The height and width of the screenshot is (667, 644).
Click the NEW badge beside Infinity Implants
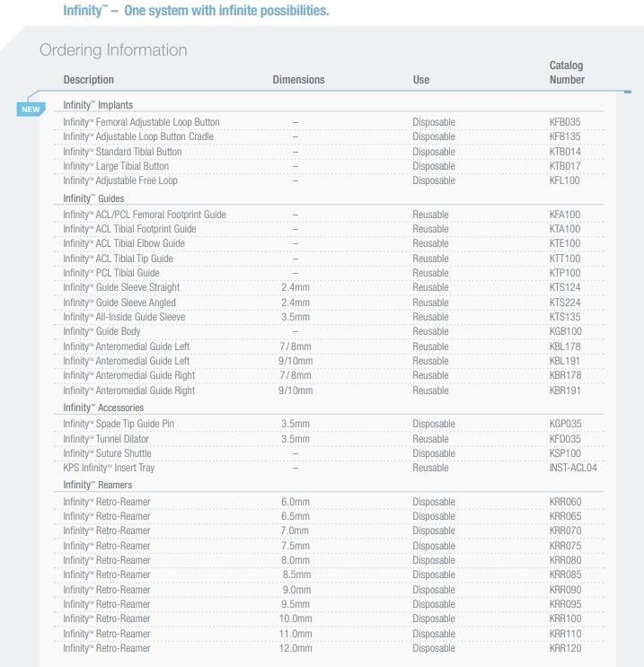pyautogui.click(x=31, y=110)
